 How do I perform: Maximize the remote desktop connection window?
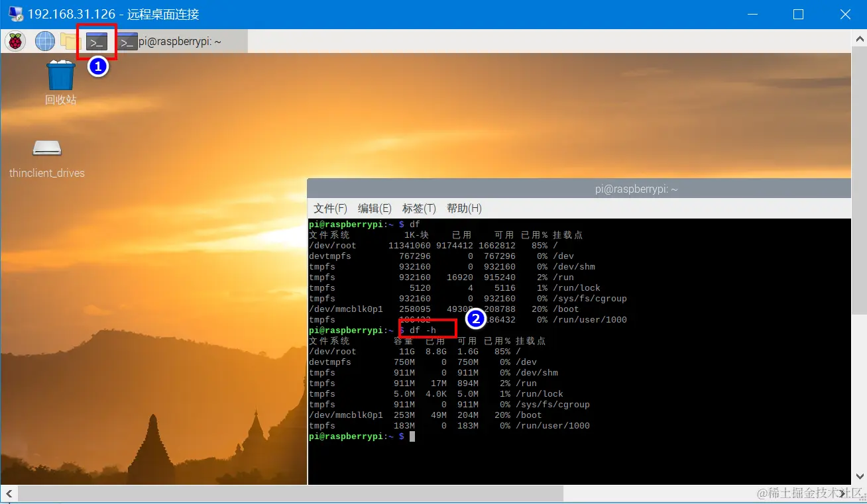tap(798, 14)
